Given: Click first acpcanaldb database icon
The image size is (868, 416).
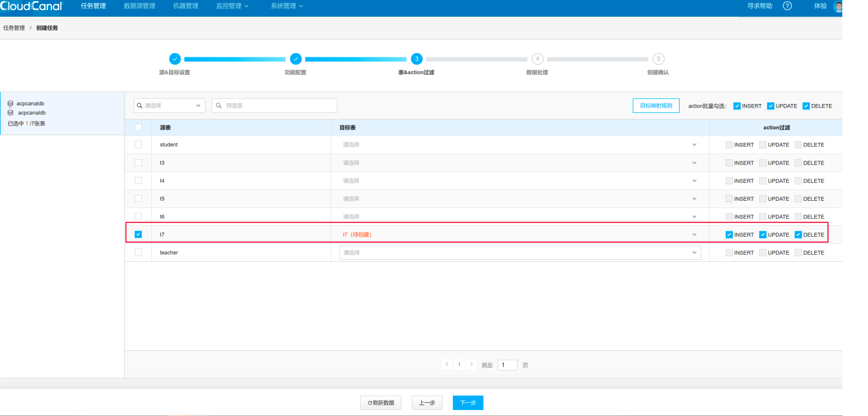Looking at the screenshot, I should point(11,103).
